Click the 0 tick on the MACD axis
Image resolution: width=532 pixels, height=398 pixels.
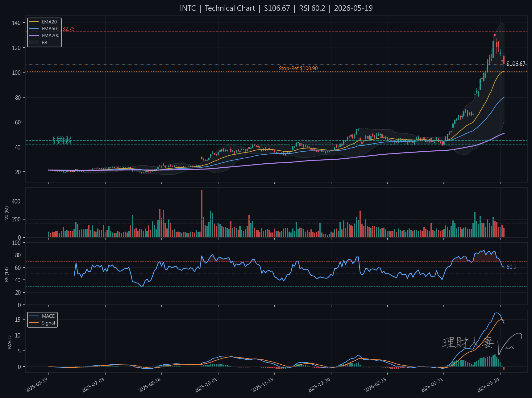19,367
